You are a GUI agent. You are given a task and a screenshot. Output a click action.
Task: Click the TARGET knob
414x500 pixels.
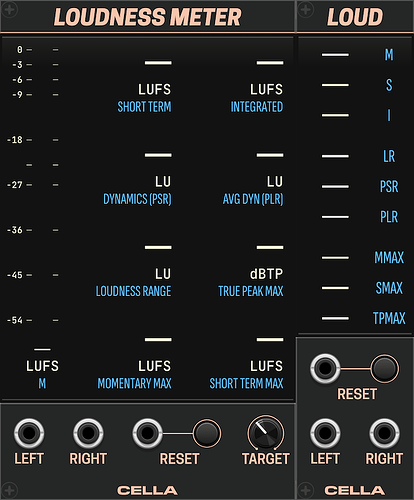click(x=266, y=433)
